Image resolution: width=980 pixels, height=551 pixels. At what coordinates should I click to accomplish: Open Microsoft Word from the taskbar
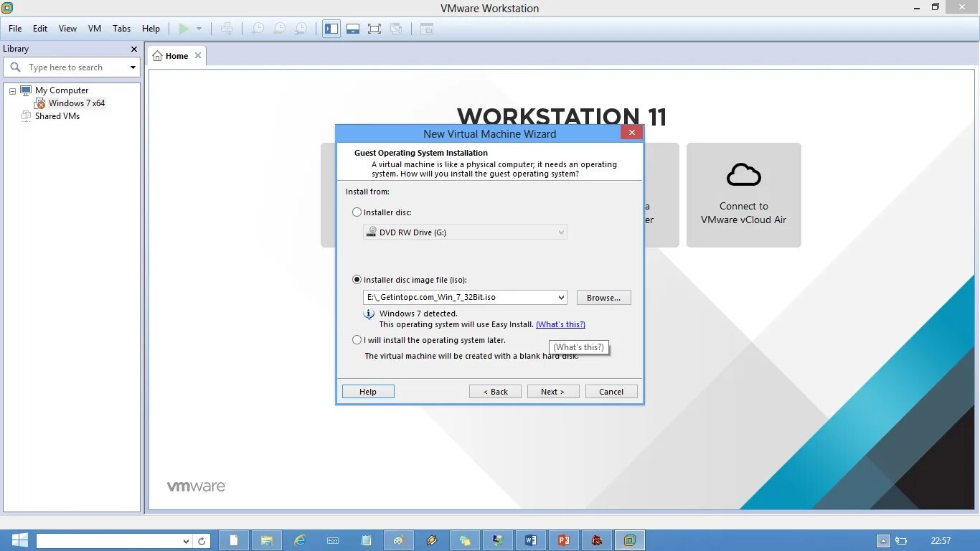click(x=531, y=540)
